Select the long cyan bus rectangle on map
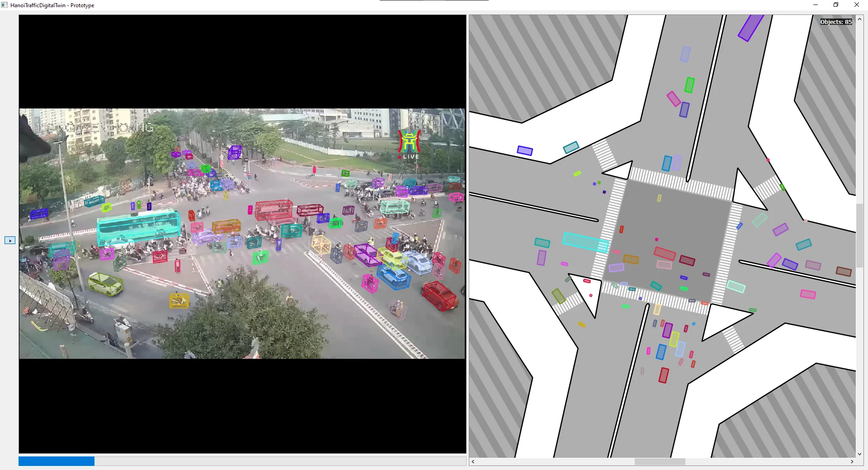Image resolution: width=868 pixels, height=470 pixels. [x=585, y=242]
